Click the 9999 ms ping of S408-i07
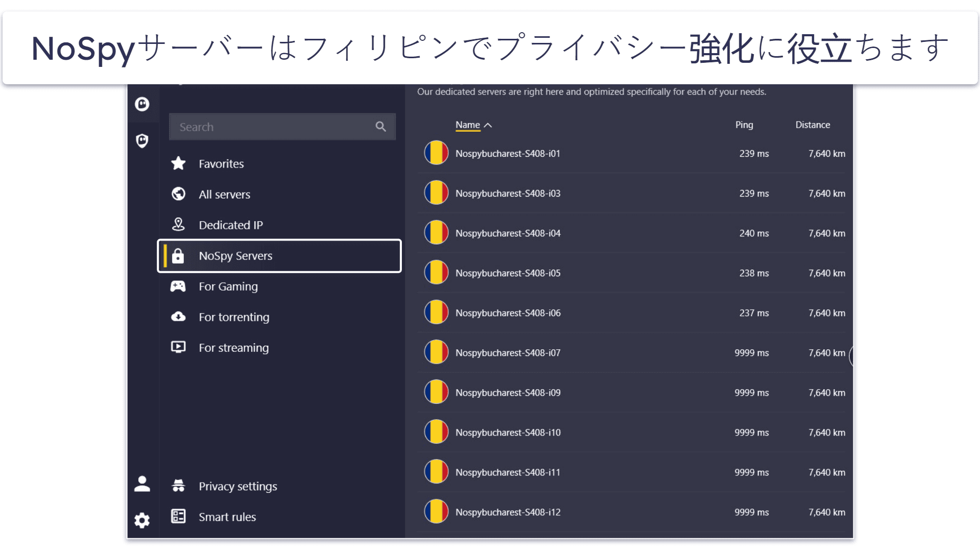The width and height of the screenshot is (980, 551). pos(751,352)
